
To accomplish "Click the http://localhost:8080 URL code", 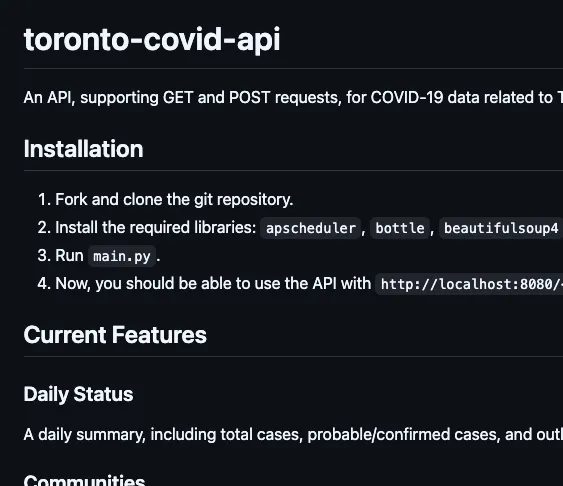I will click(469, 284).
